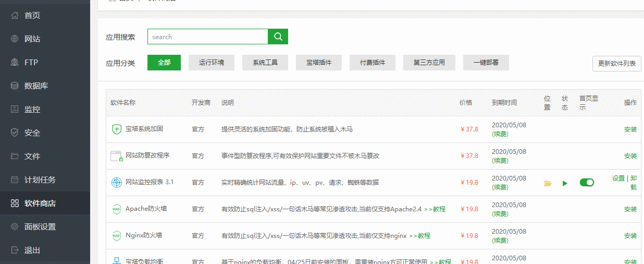Image resolution: width=644 pixels, height=264 pixels.
Task: Click the green search magnifier button
Action: (x=278, y=37)
